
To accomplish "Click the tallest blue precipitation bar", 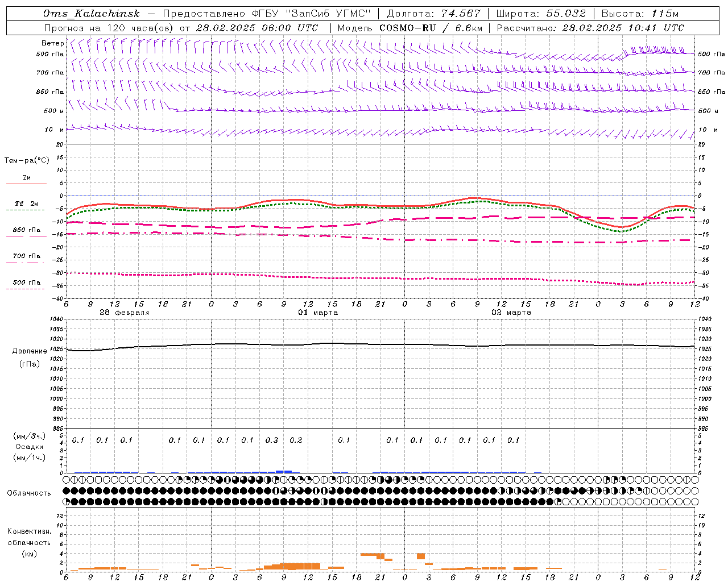I will pyautogui.click(x=284, y=471).
